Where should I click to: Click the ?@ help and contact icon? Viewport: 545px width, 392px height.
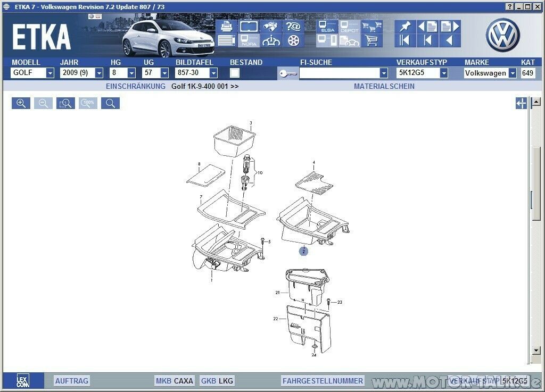coord(293,27)
